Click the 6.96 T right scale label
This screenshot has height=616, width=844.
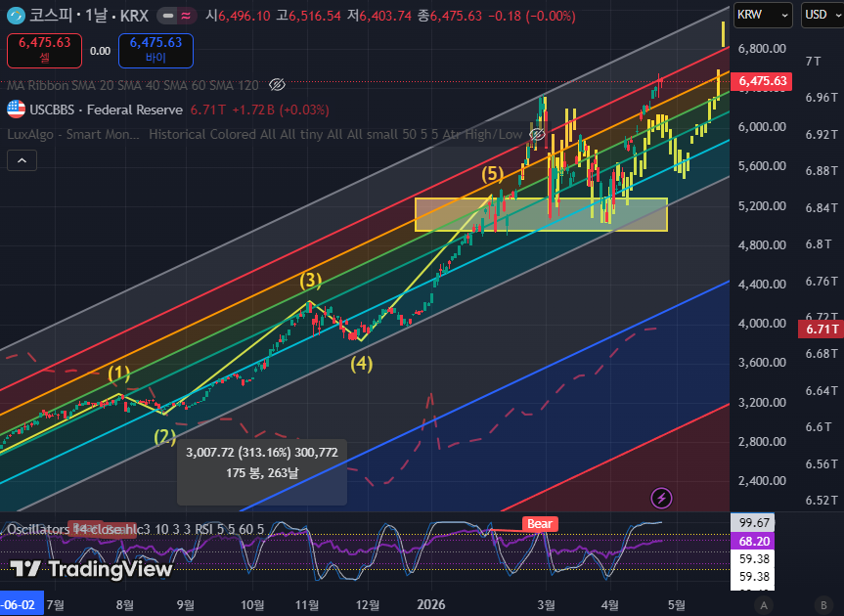click(x=822, y=98)
